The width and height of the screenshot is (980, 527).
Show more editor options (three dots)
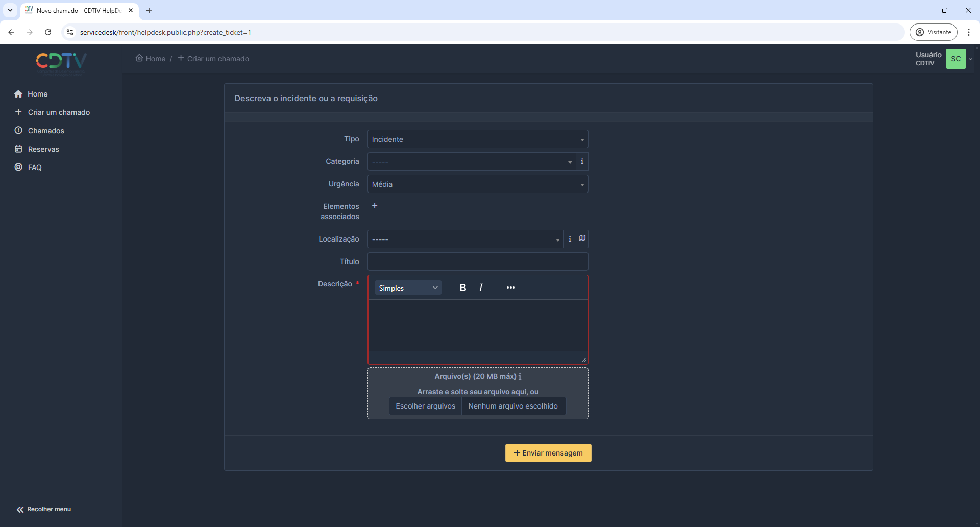pos(510,288)
